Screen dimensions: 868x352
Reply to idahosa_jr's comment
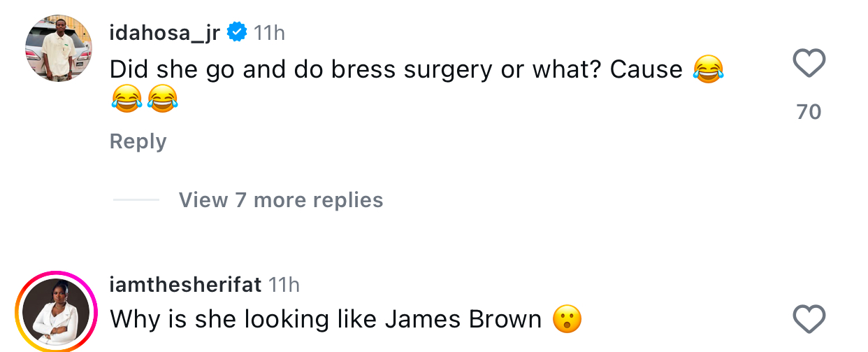(138, 141)
